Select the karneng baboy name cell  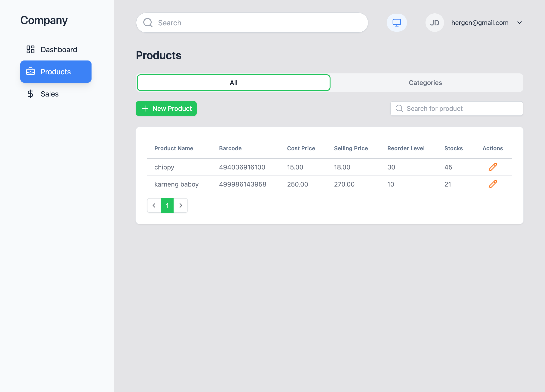(x=176, y=184)
